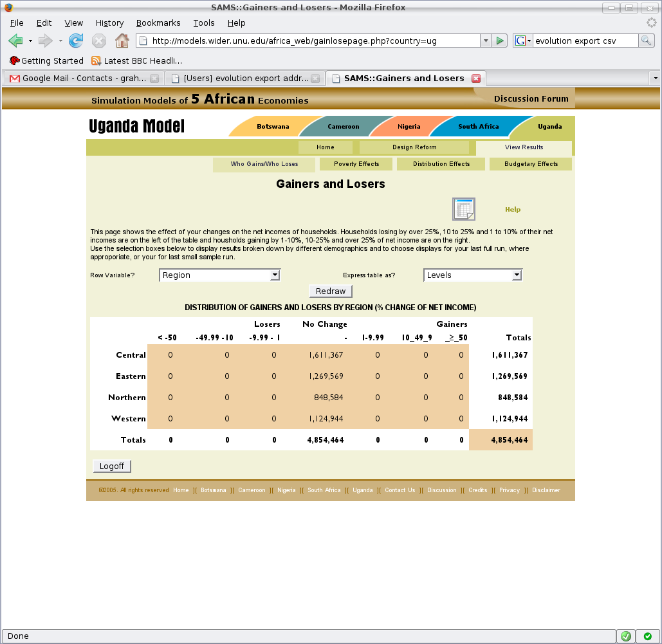Click the Discussion Forum link
Image resolution: width=662 pixels, height=644 pixels.
(531, 98)
